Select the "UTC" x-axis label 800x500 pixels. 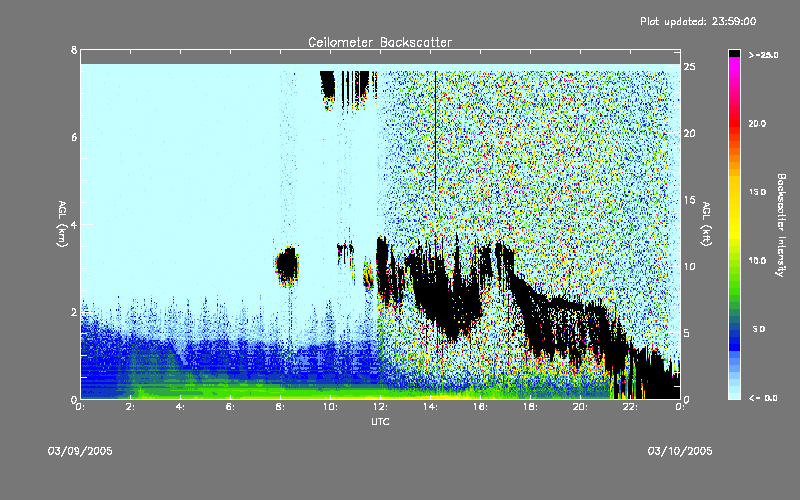(380, 421)
